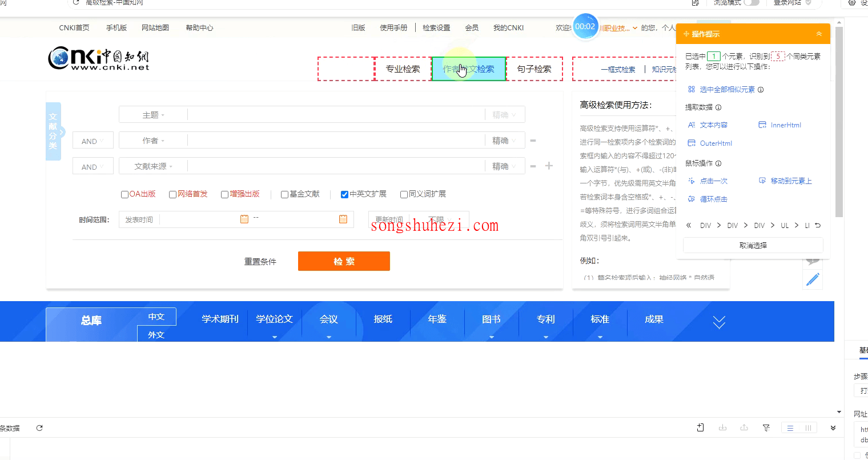868x460 pixels.
Task: Click the filter funnel icon in data toolbar
Action: (x=766, y=427)
